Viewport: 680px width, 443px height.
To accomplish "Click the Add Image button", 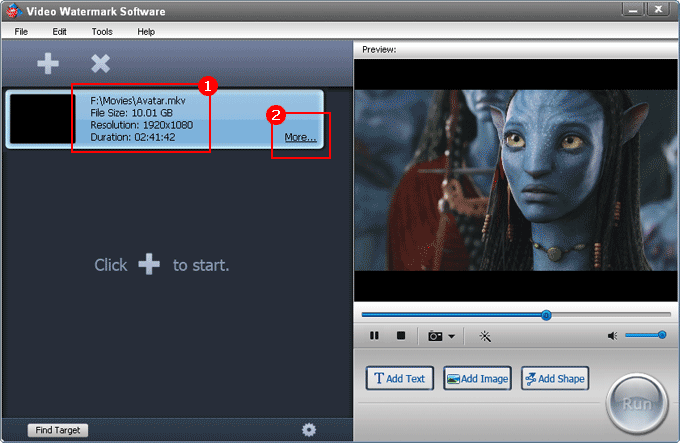I will click(x=477, y=378).
